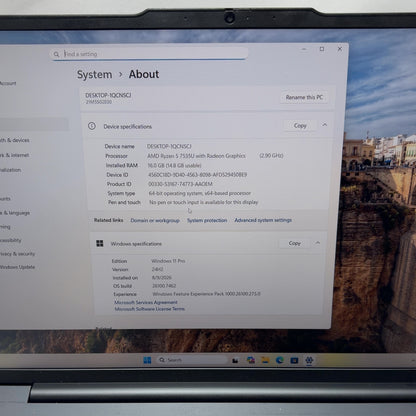Image resolution: width=416 pixels, height=416 pixels.
Task: Click the search magnifier in Find a setting
Action: point(56,54)
